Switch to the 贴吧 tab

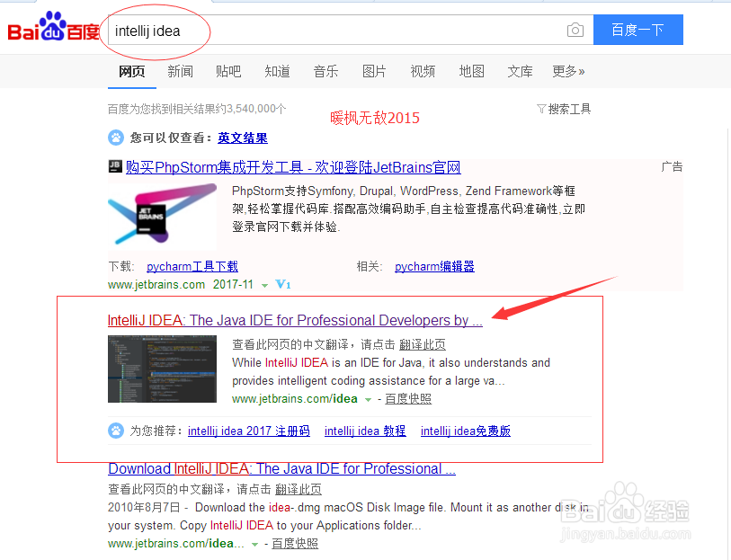click(x=228, y=71)
